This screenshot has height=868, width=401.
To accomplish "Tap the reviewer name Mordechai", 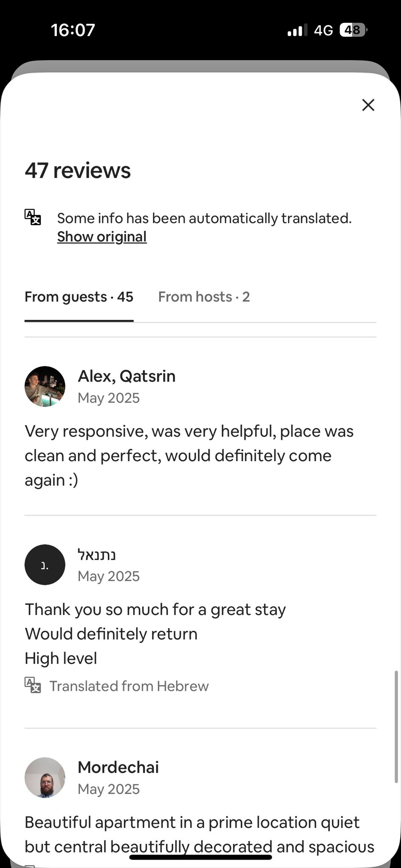I will pos(118,767).
